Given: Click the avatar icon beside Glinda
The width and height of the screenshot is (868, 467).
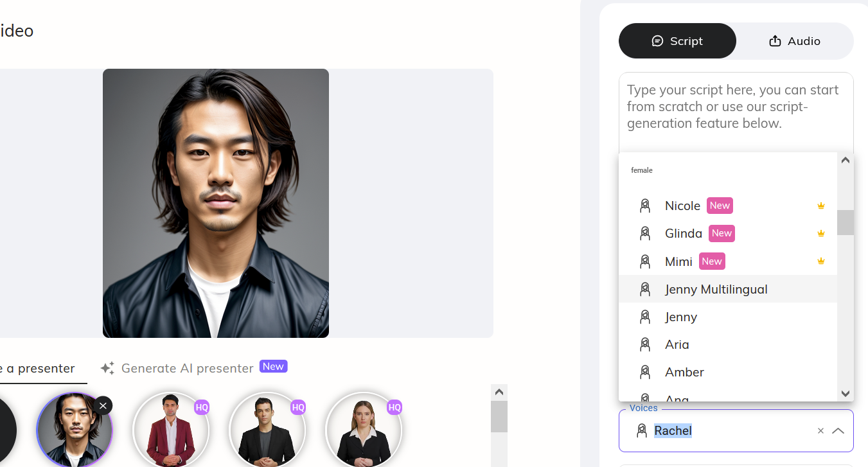Looking at the screenshot, I should click(x=645, y=233).
